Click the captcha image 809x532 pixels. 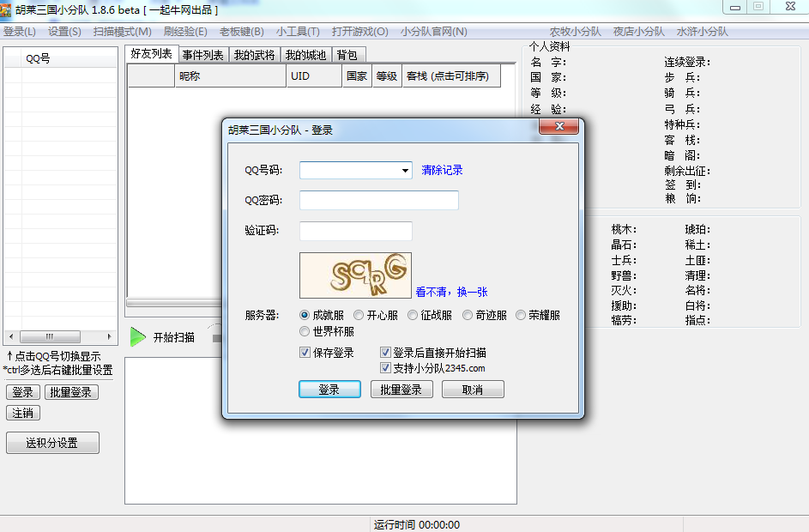355,275
